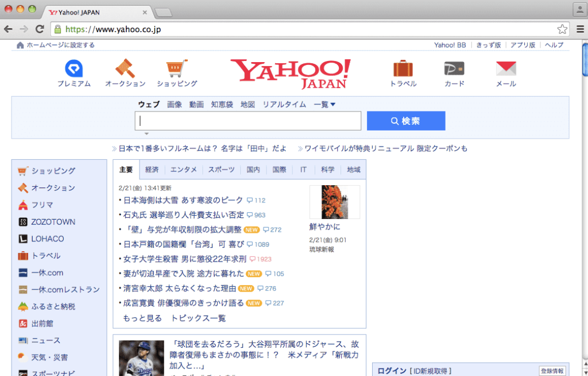Click sidebar 出前館 icon
This screenshot has width=588, height=376.
[x=23, y=324]
